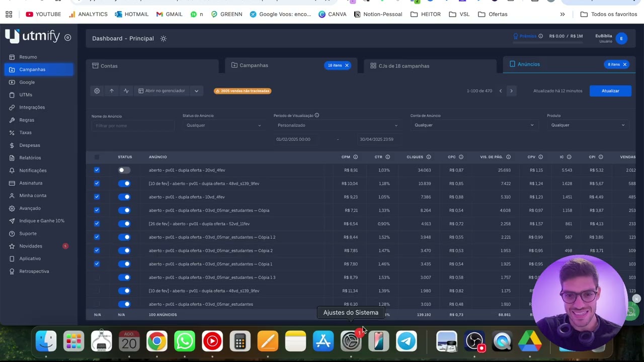The height and width of the screenshot is (362, 644).
Task: Check the estudantes — Cópia 1 3 row checkbox
Action: coord(97,278)
